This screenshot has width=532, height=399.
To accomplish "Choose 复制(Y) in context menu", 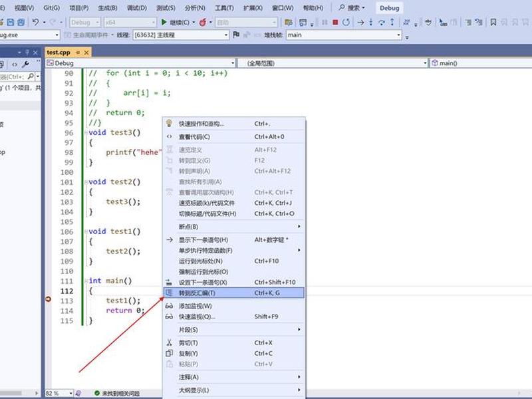I will 234,353.
